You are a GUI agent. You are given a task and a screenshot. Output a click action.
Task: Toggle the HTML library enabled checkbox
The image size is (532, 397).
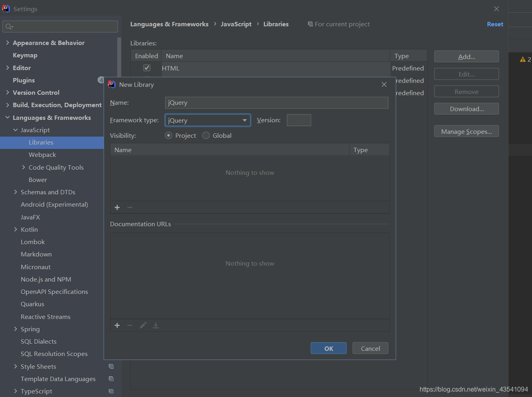click(x=147, y=68)
